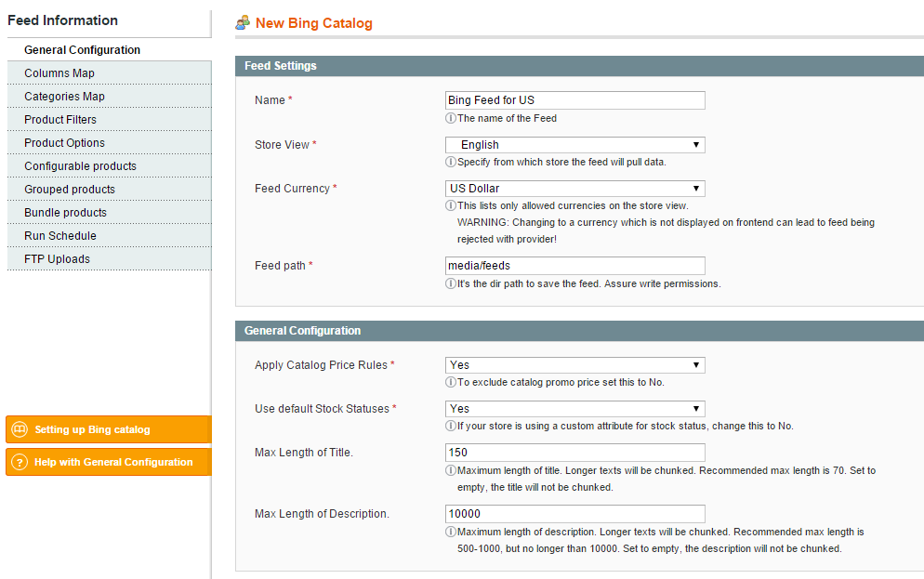The height and width of the screenshot is (579, 924).
Task: Click the Name input field
Action: pos(575,100)
